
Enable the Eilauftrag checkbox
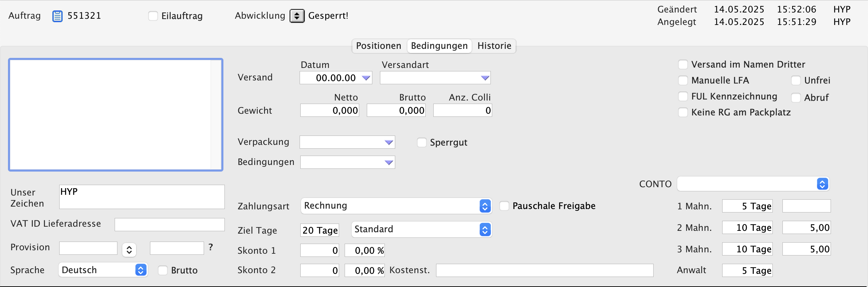click(x=153, y=16)
